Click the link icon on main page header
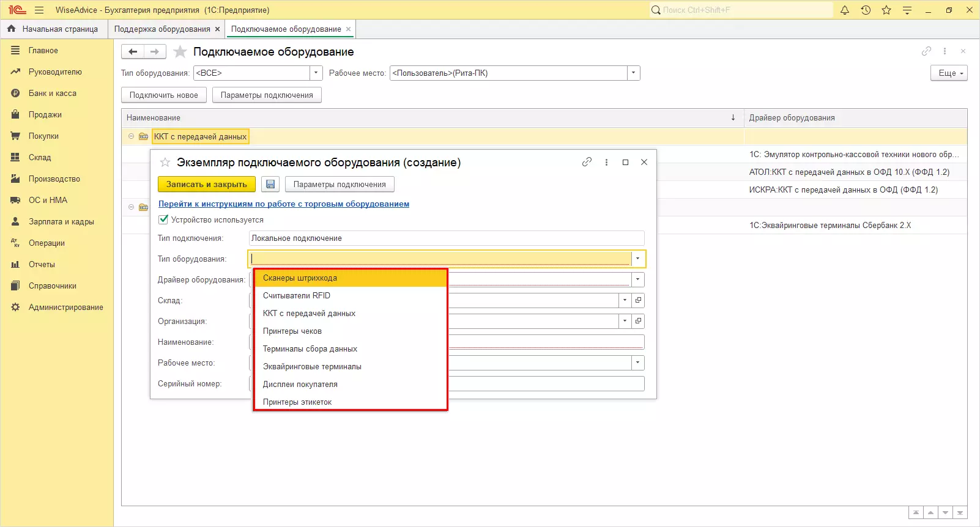 (926, 51)
